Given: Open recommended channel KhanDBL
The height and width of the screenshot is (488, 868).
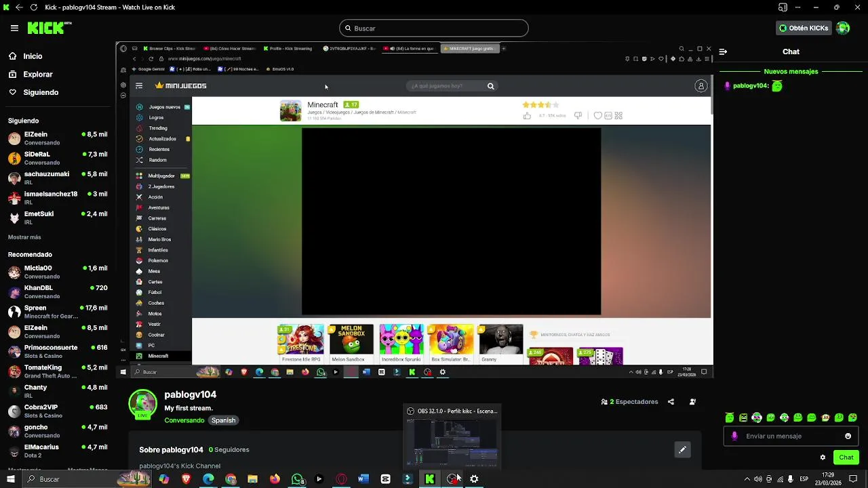Looking at the screenshot, I should pyautogui.click(x=58, y=291).
